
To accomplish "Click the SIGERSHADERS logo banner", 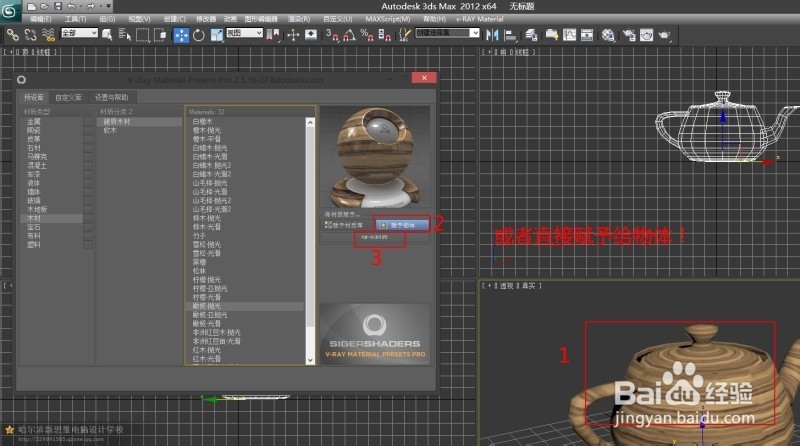I will (x=376, y=332).
